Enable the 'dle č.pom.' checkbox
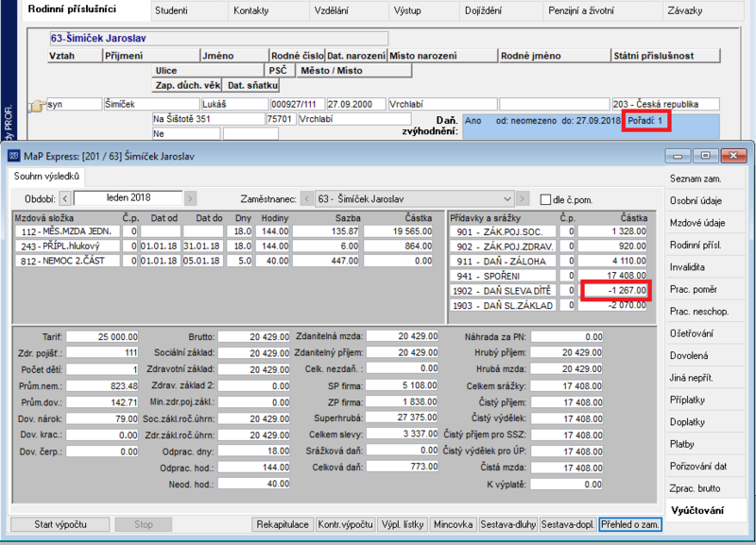 pyautogui.click(x=545, y=199)
